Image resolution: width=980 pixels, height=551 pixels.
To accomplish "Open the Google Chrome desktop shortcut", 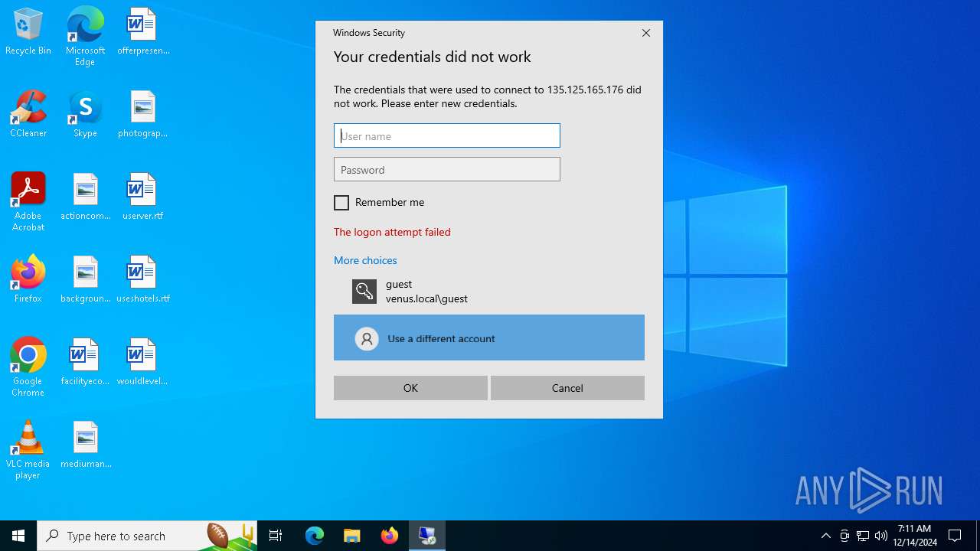I will point(28,367).
